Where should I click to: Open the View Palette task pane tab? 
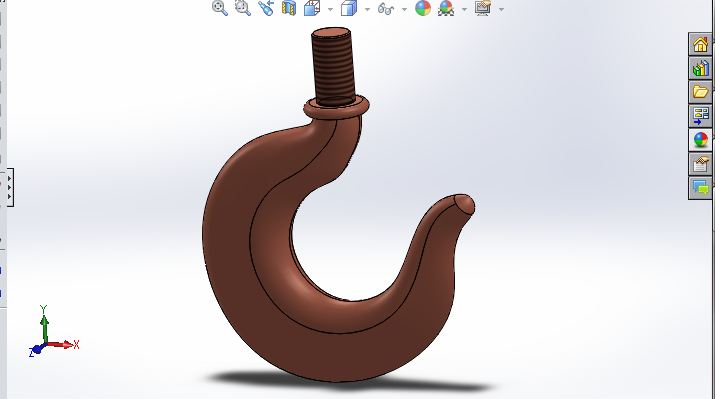click(700, 116)
